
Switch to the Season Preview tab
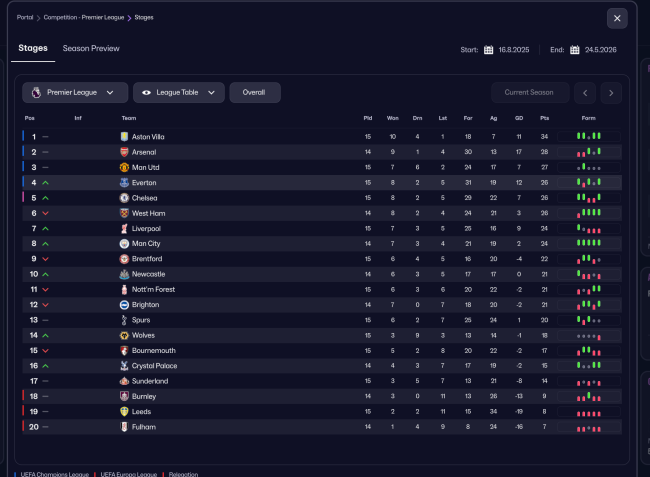pyautogui.click(x=91, y=48)
